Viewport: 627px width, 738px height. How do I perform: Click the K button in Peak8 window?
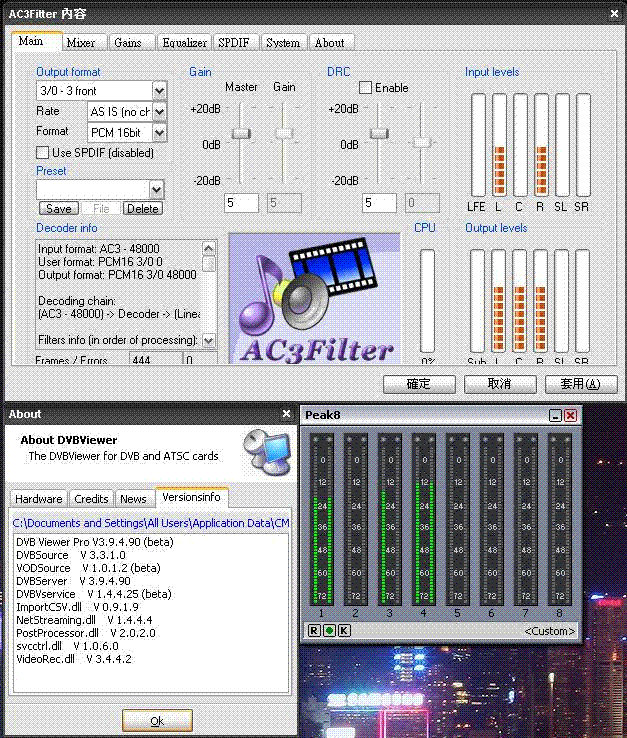[x=344, y=630]
